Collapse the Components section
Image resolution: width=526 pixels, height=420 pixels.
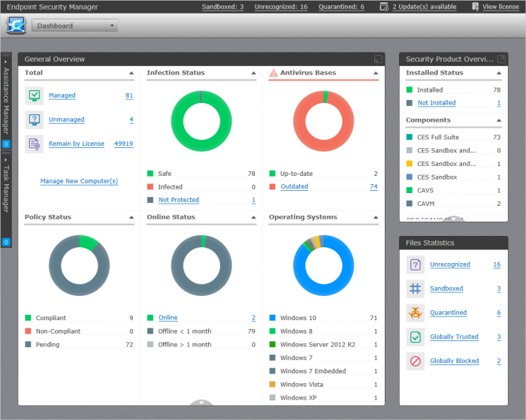coord(499,120)
